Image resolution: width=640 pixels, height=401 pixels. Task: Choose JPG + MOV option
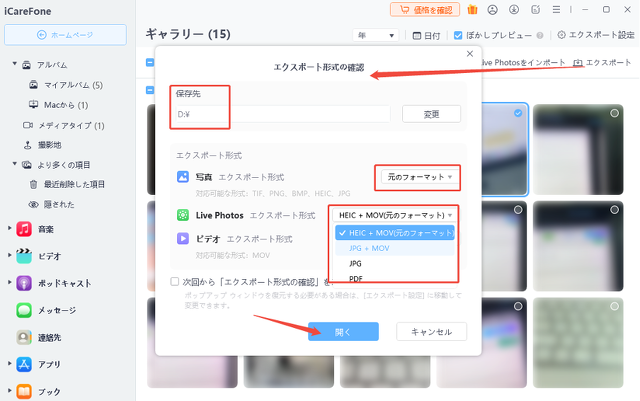point(395,248)
